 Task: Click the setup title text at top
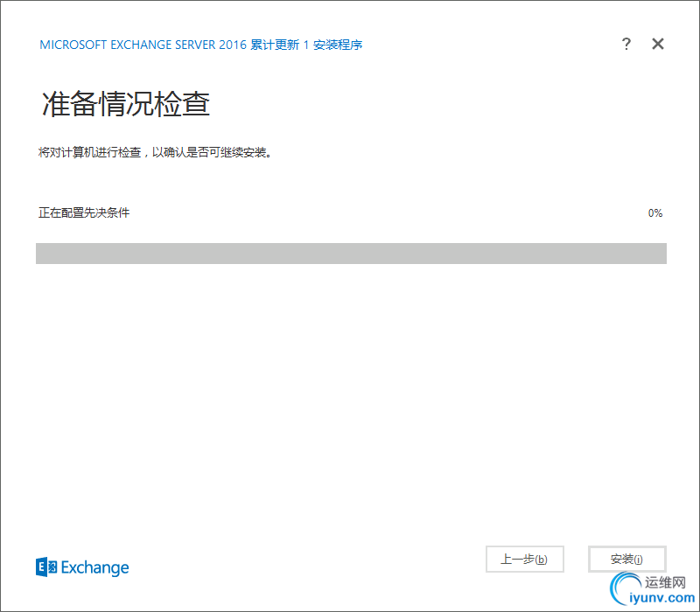201,45
